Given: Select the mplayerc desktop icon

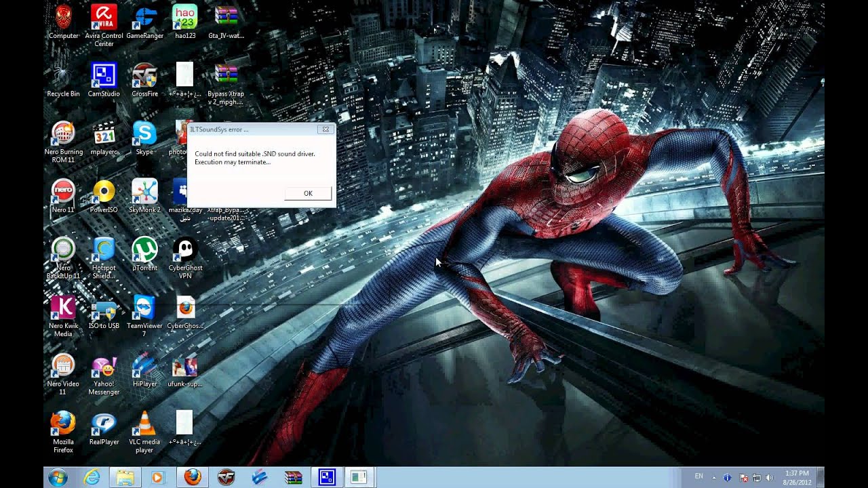Looking at the screenshot, I should pos(104,138).
